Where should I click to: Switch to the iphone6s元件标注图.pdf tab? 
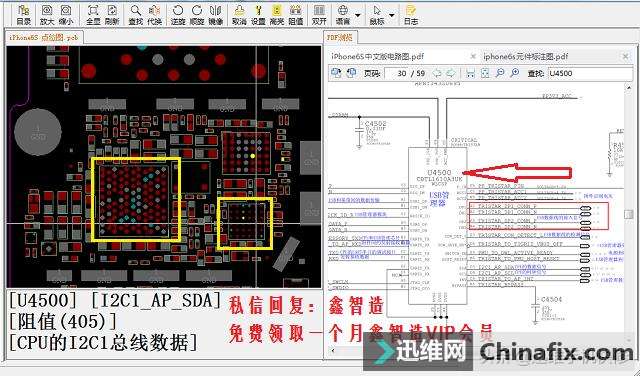click(526, 56)
